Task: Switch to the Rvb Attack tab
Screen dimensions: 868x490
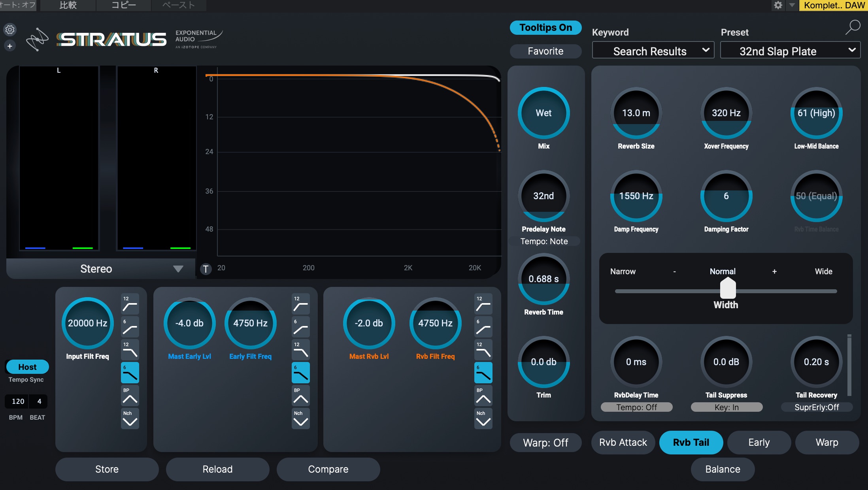Action: point(623,443)
